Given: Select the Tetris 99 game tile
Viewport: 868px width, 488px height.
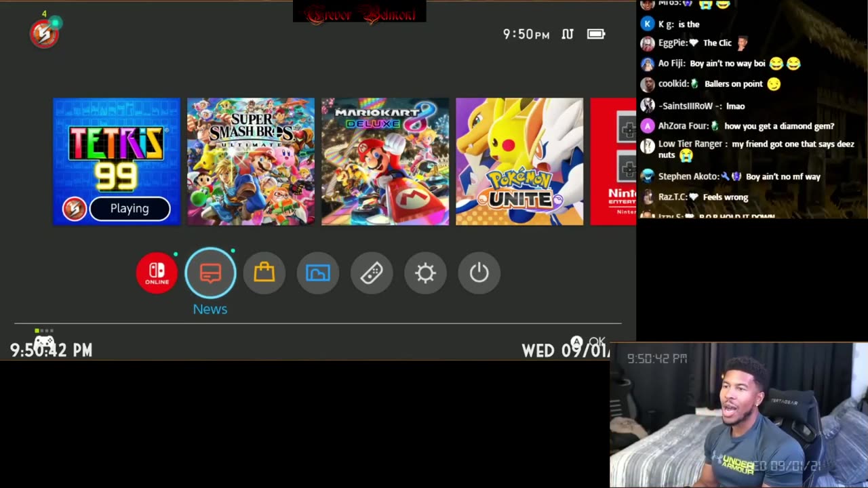Looking at the screenshot, I should [117, 161].
